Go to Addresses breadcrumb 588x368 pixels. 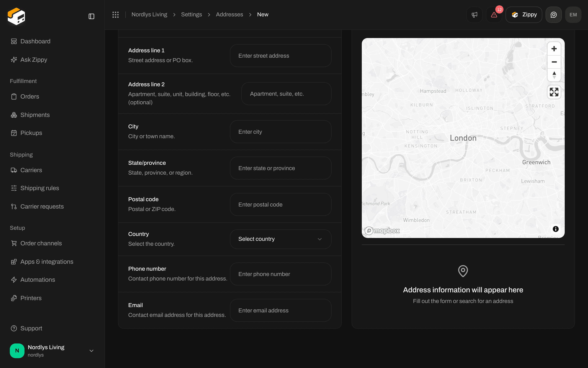point(229,15)
